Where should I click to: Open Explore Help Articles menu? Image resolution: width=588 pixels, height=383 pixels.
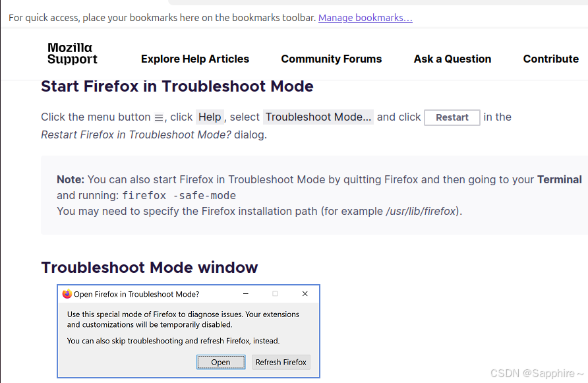(195, 59)
